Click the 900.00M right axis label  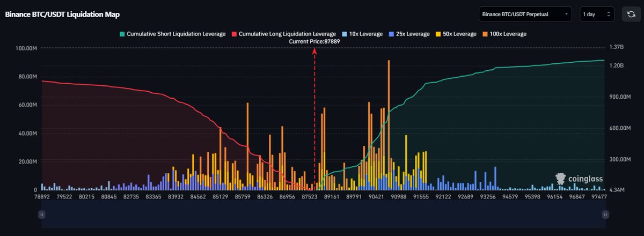(x=620, y=97)
